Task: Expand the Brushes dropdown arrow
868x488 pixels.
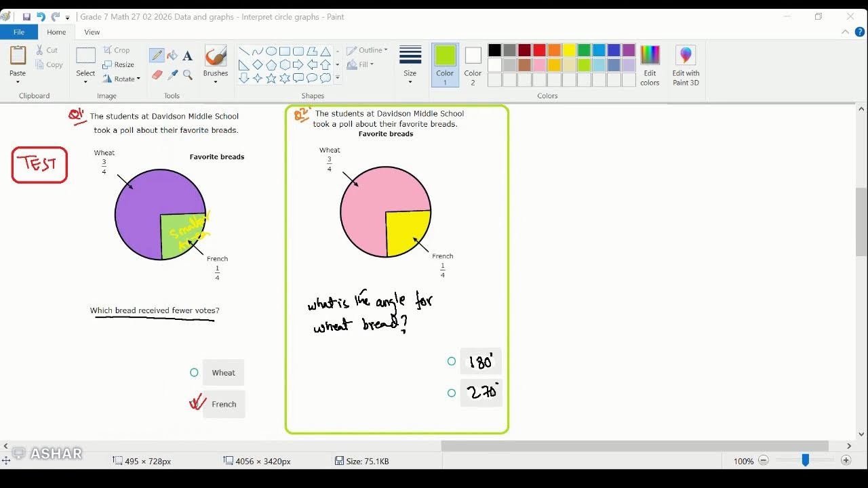Action: (x=216, y=82)
